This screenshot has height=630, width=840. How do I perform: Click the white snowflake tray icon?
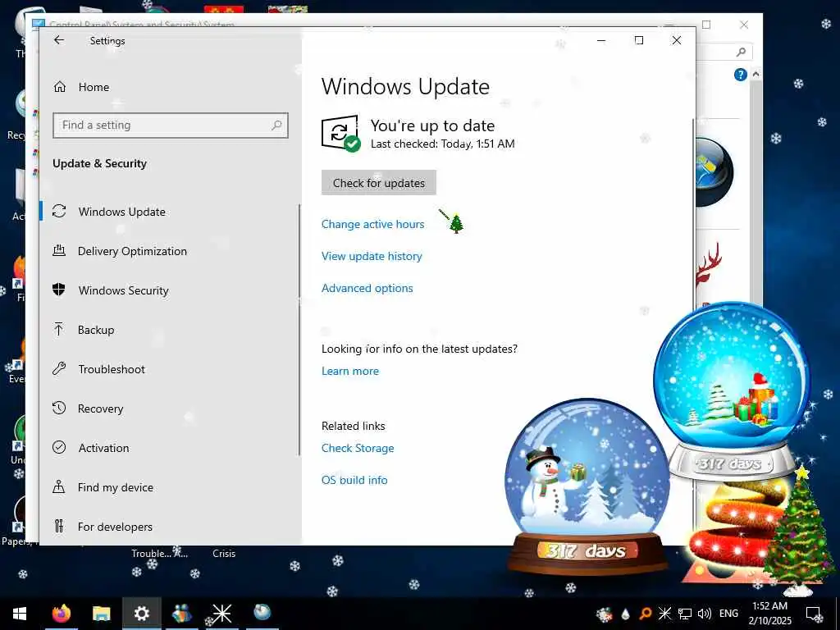click(x=664, y=614)
